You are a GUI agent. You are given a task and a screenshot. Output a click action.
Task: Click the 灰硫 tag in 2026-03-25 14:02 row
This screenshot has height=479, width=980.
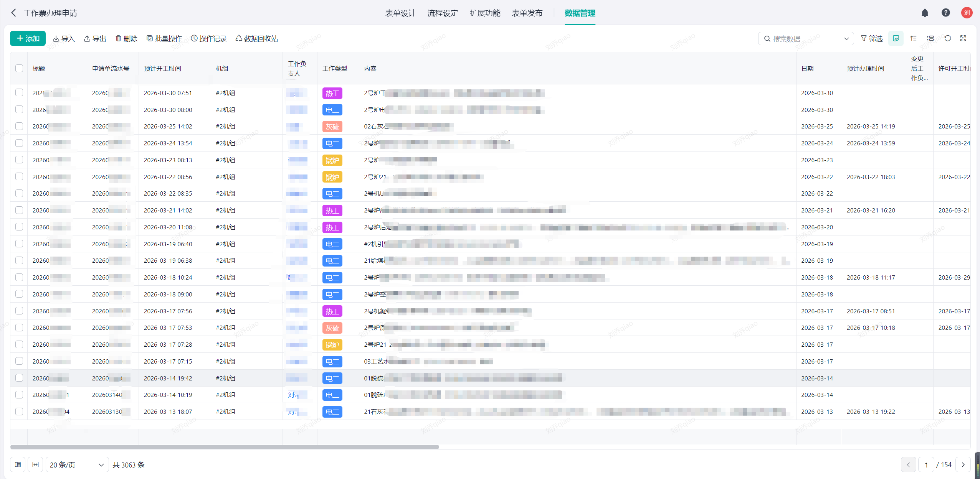tap(332, 127)
